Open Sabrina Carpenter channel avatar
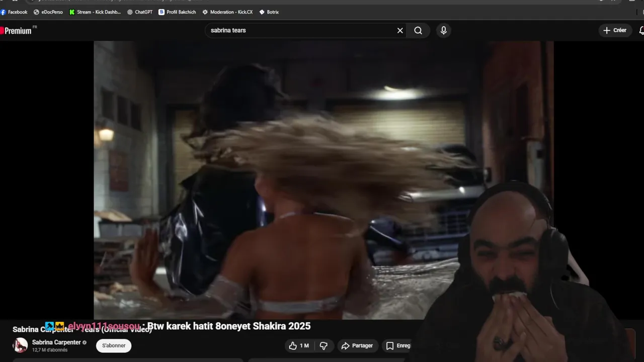This screenshot has height=362, width=644. coord(20,345)
